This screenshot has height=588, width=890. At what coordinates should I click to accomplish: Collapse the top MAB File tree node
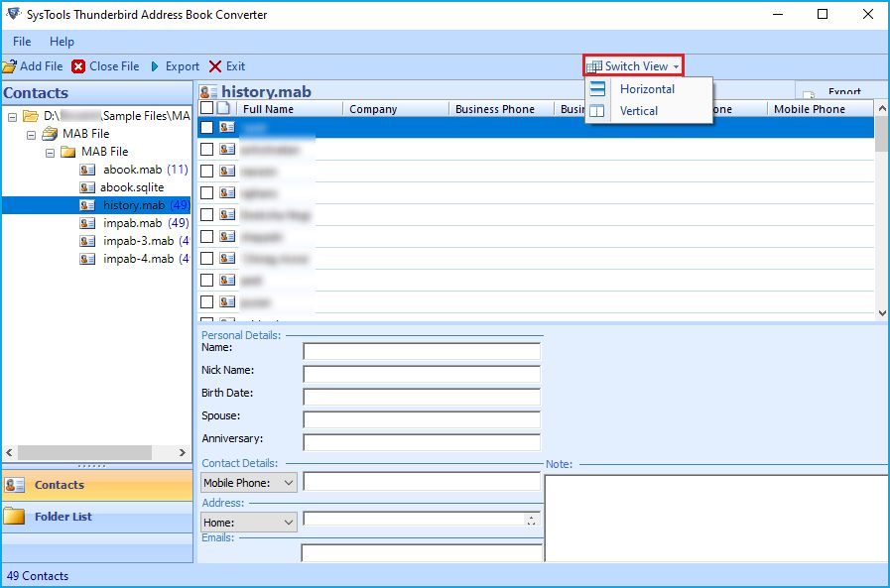coord(31,135)
